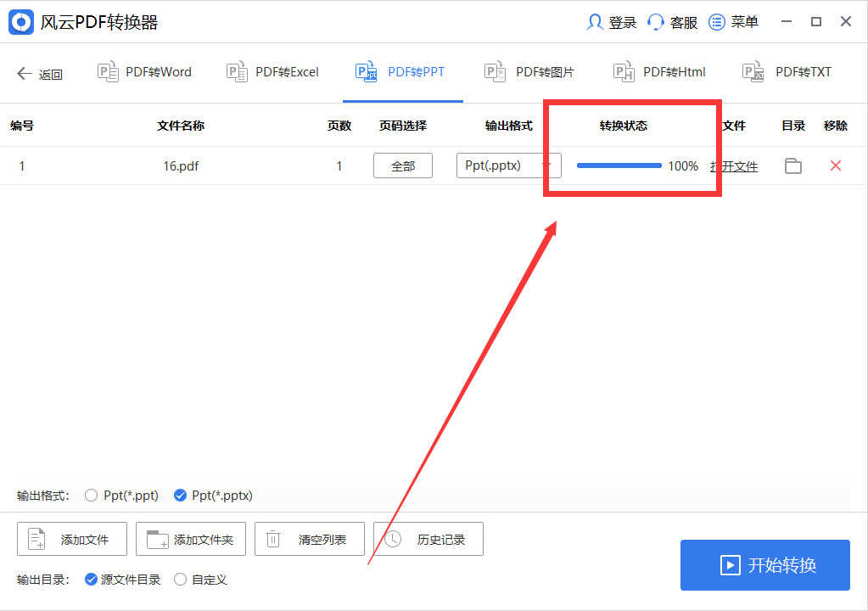Click the 添加文件 file icon
Viewport: 868px width, 611px height.
coord(36,539)
